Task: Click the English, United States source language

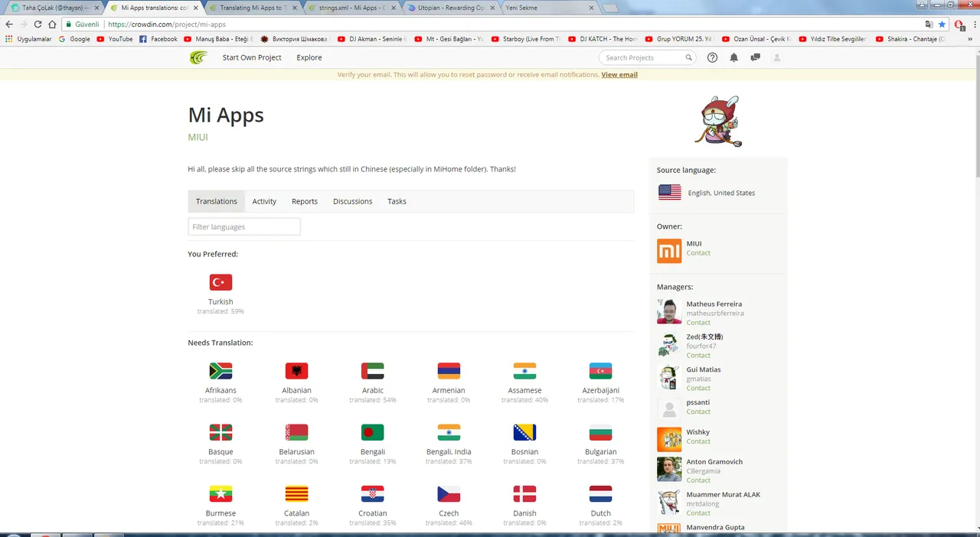Action: click(721, 193)
